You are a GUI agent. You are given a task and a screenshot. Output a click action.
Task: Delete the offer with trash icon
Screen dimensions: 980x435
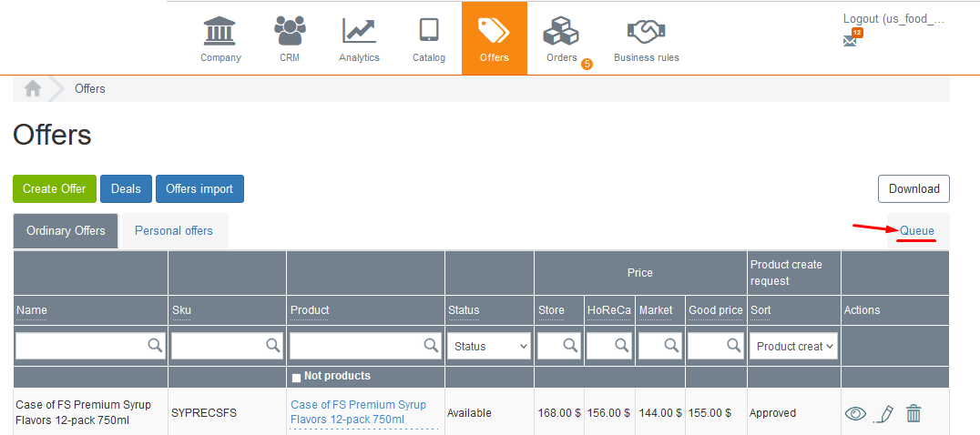point(914,413)
